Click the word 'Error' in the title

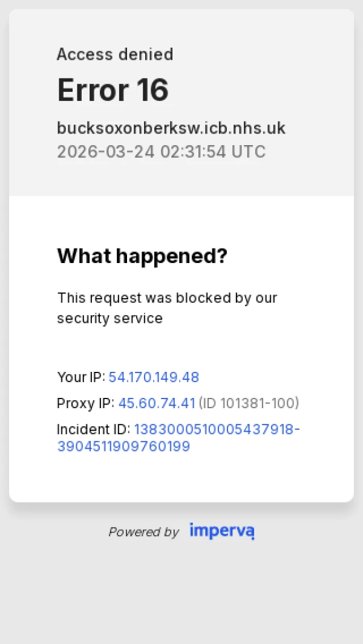click(x=93, y=91)
